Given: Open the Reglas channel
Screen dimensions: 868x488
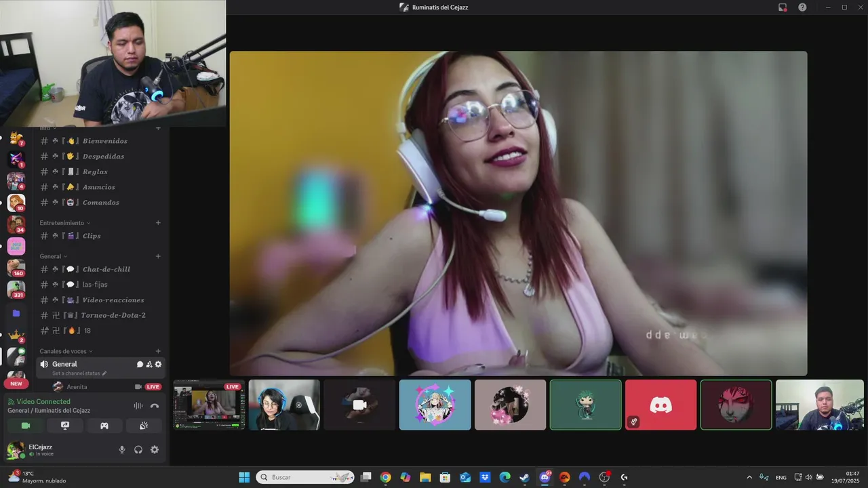Looking at the screenshot, I should (100, 171).
